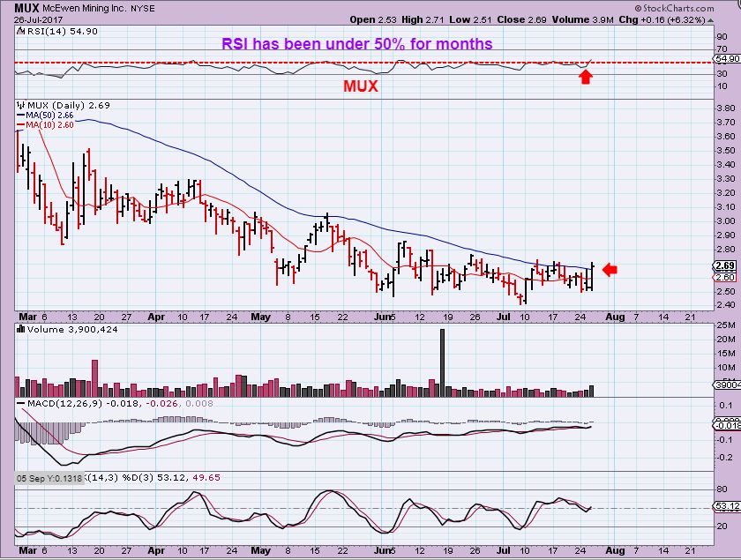Click the MUX (Daily) price bars icon
741x560 pixels.
[x=21, y=105]
